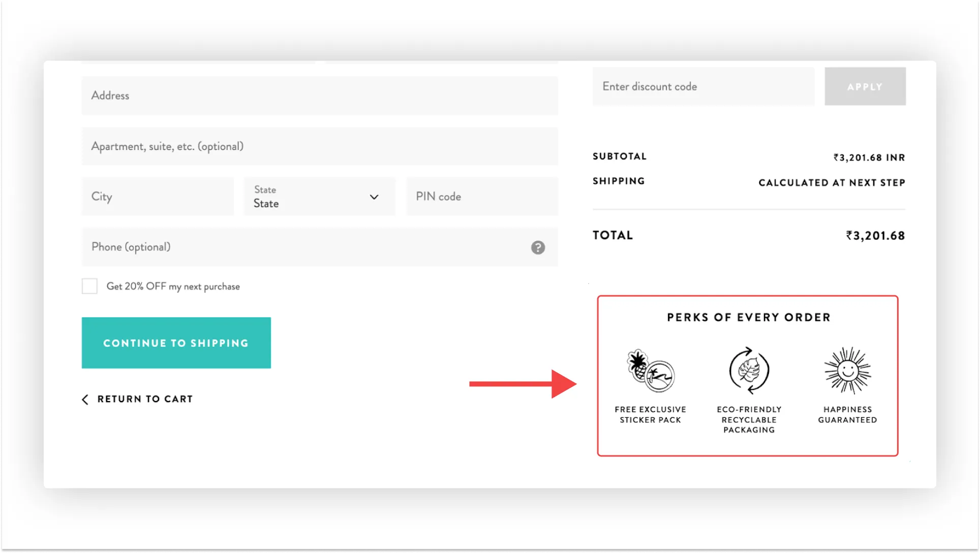Image resolution: width=980 pixels, height=553 pixels.
Task: Click the Enter discount code field
Action: tap(702, 86)
